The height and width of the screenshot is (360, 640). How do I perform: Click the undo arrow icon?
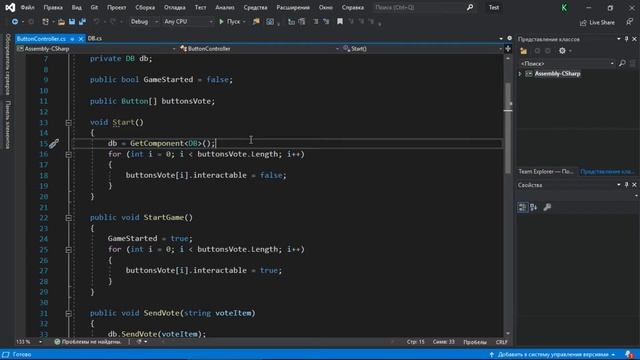96,22
